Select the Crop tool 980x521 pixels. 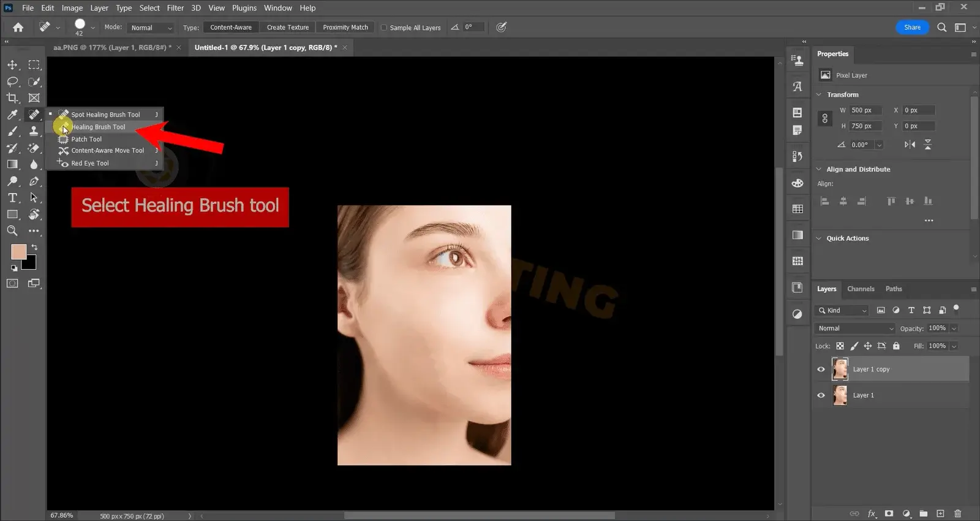(12, 98)
